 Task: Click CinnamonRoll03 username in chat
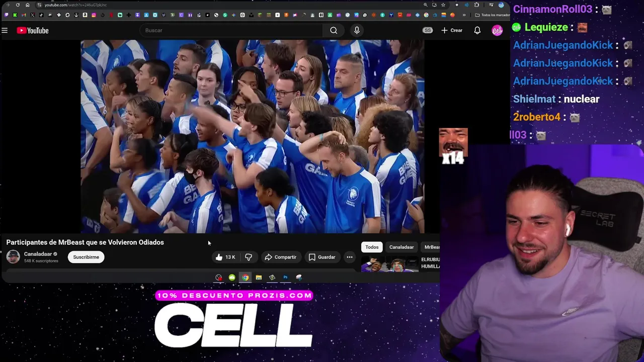[x=552, y=9]
